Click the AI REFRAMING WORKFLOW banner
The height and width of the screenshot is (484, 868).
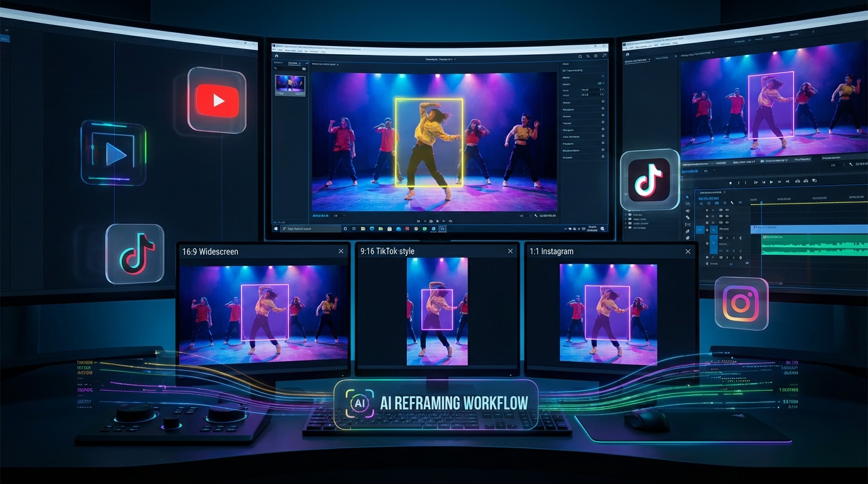coord(435,403)
